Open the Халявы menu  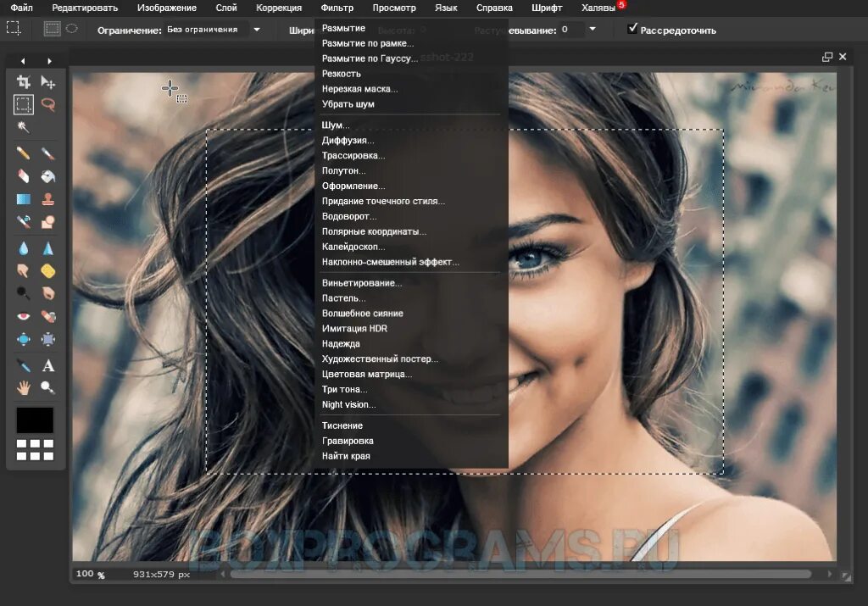(598, 8)
